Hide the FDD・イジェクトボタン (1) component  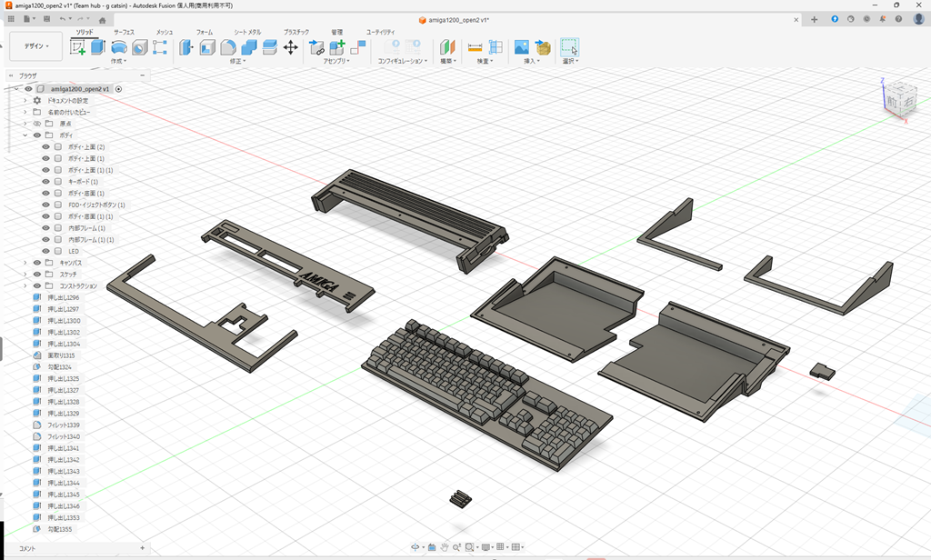tap(45, 205)
